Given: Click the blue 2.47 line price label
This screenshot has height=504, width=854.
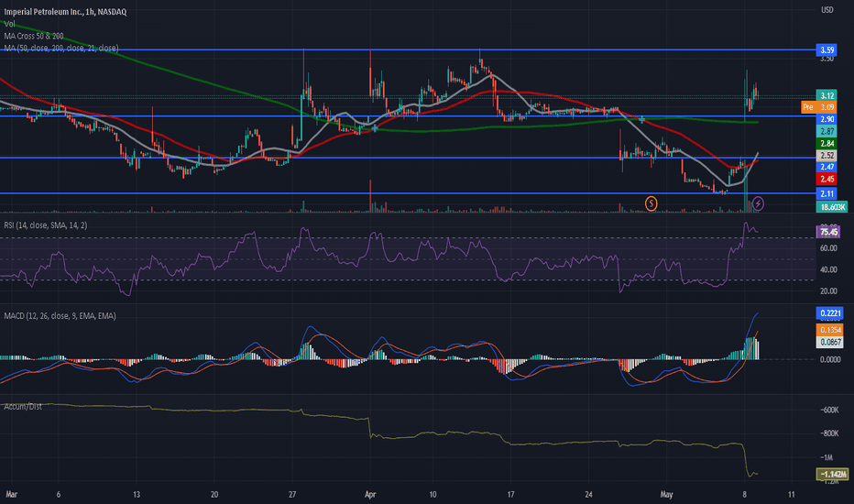Looking at the screenshot, I should point(827,167).
